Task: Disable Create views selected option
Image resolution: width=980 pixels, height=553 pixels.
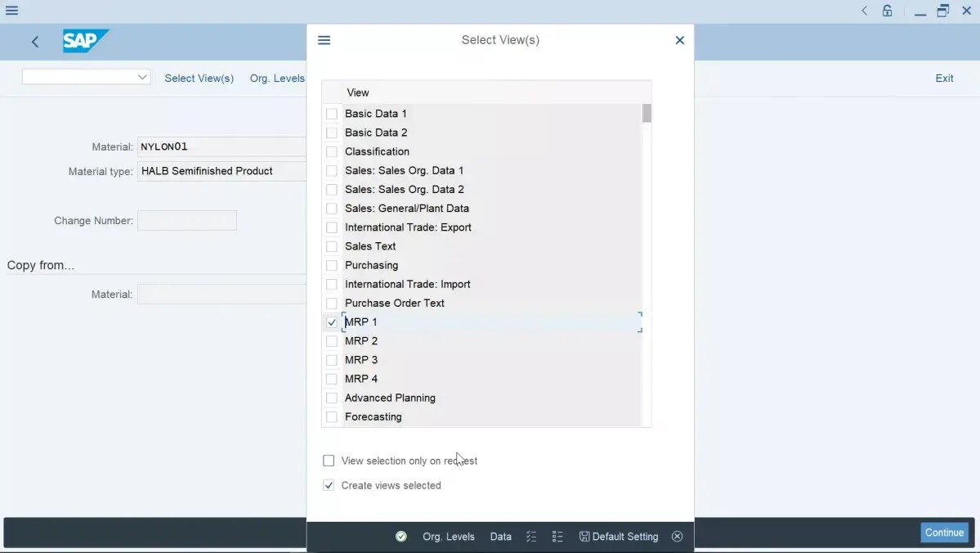Action: tap(329, 485)
